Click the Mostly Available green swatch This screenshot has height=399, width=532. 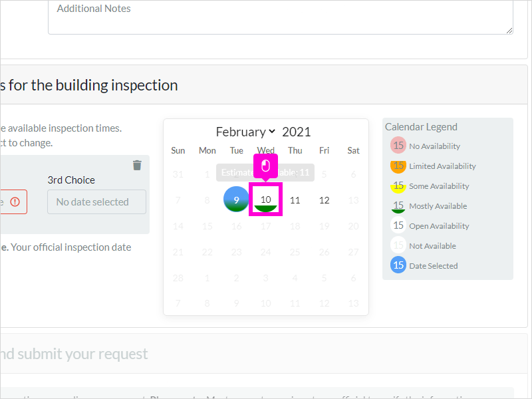pyautogui.click(x=398, y=205)
